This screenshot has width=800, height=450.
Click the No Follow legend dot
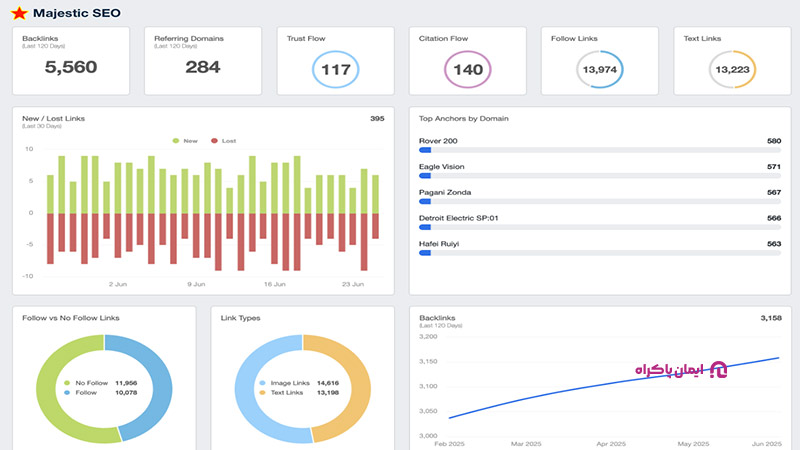pos(67,383)
